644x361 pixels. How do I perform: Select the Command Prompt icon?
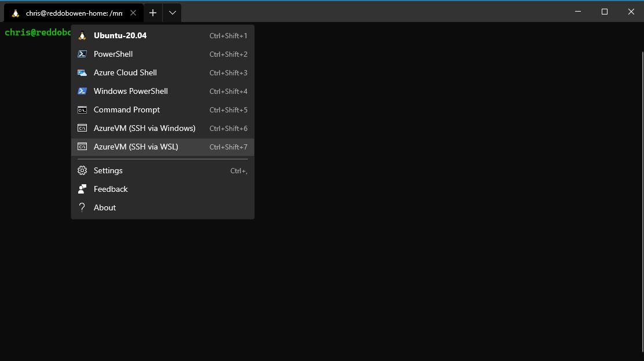click(x=82, y=110)
